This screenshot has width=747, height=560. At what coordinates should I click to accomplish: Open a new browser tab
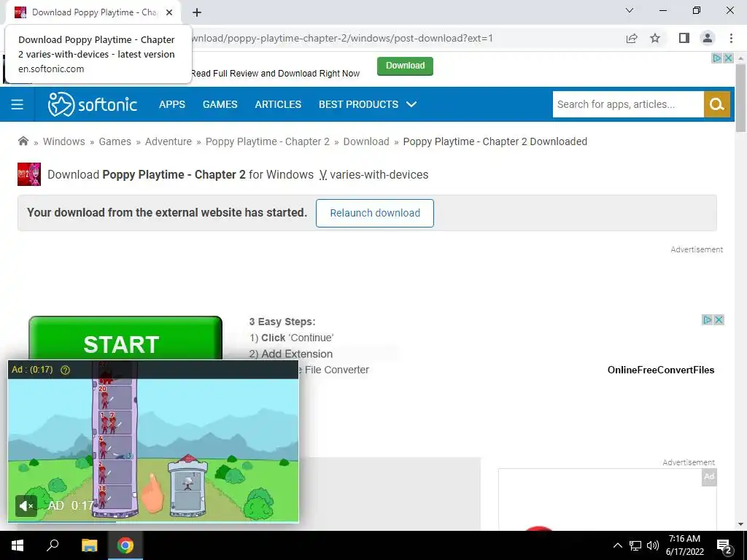click(x=197, y=12)
